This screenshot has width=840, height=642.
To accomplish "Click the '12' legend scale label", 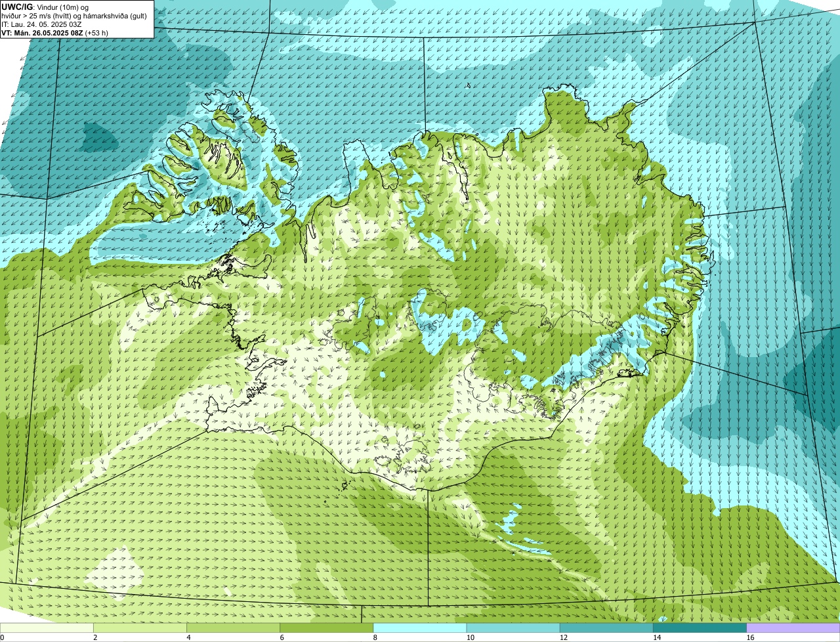I will point(563,637).
